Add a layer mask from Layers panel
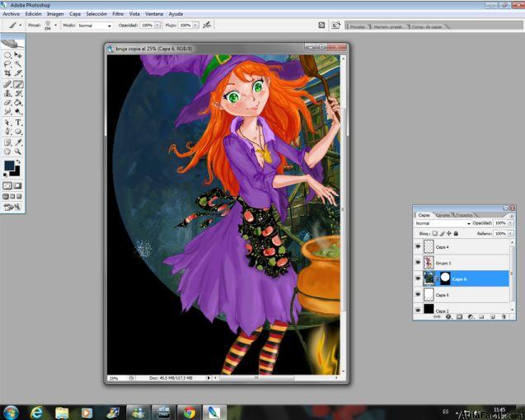 pos(459,316)
